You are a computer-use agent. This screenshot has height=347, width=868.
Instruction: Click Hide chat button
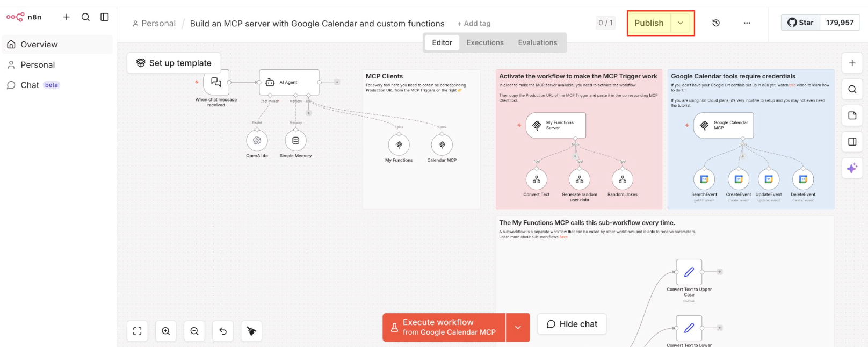coord(572,324)
